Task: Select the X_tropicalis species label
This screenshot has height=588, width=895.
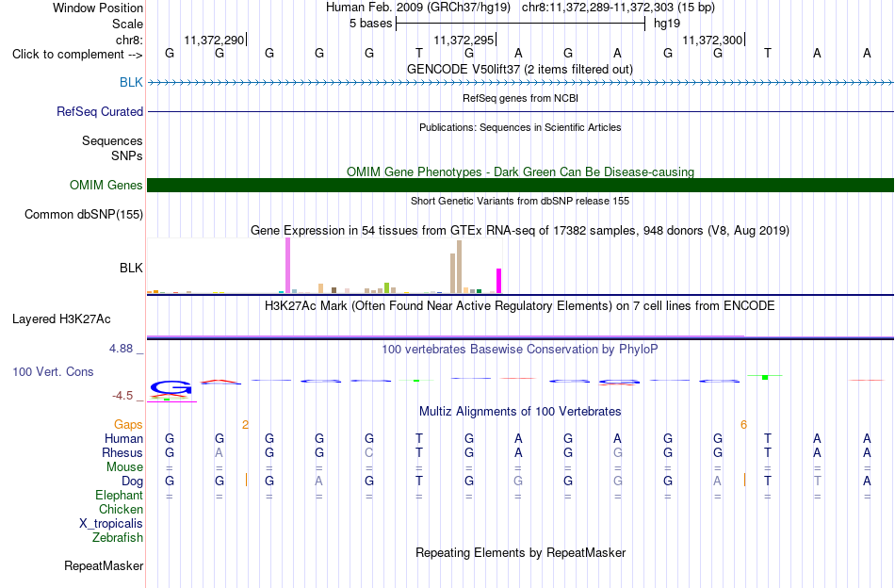Action: pyautogui.click(x=111, y=524)
